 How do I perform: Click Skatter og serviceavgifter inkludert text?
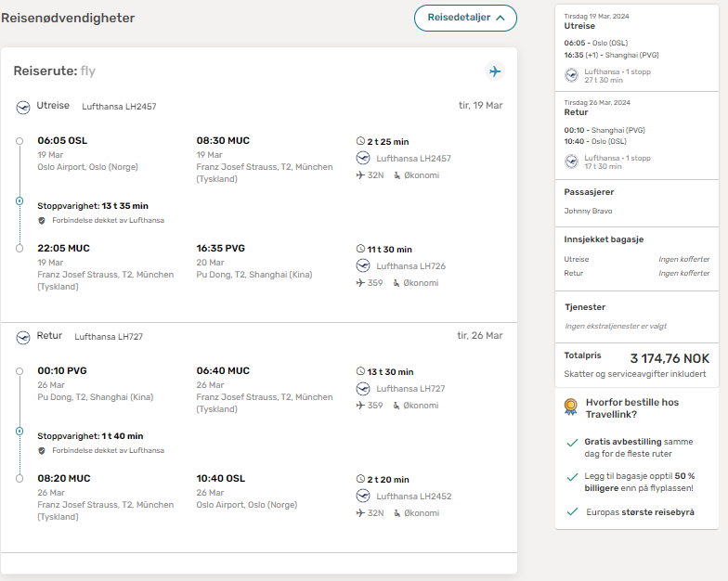(635, 374)
